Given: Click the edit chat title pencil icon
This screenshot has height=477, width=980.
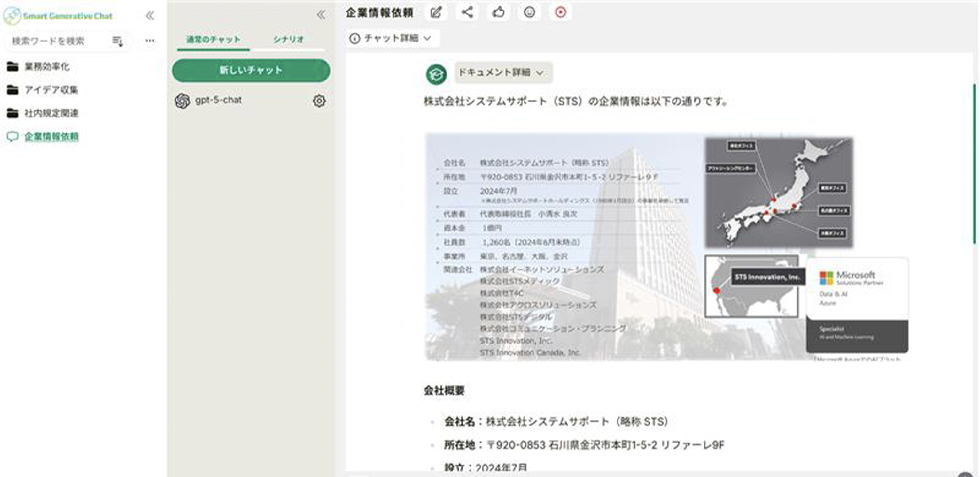Looking at the screenshot, I should pyautogui.click(x=436, y=12).
